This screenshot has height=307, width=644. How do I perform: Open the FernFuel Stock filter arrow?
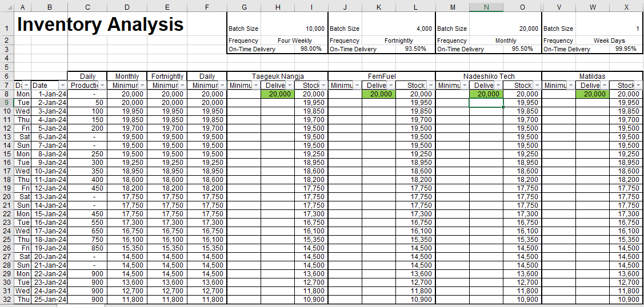click(430, 85)
